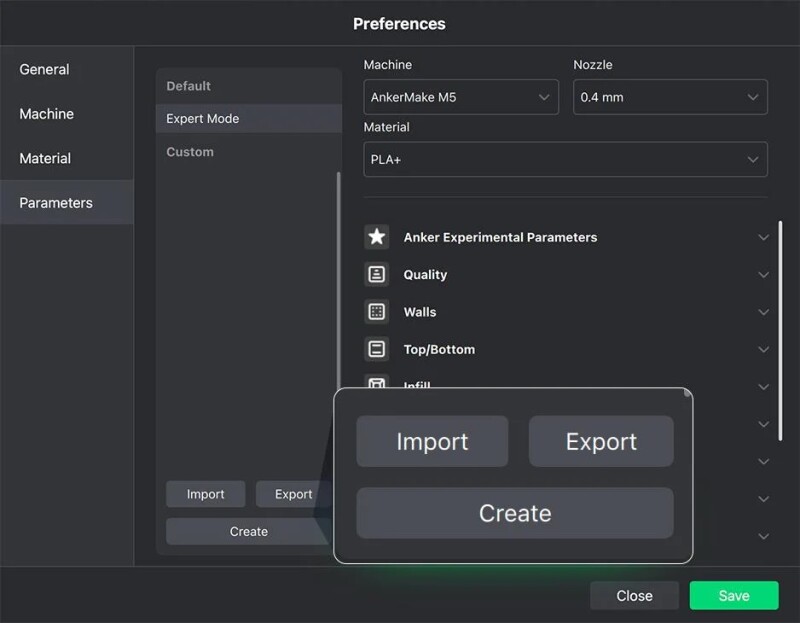Click the Walls section grid icon
800x623 pixels.
[x=377, y=312]
